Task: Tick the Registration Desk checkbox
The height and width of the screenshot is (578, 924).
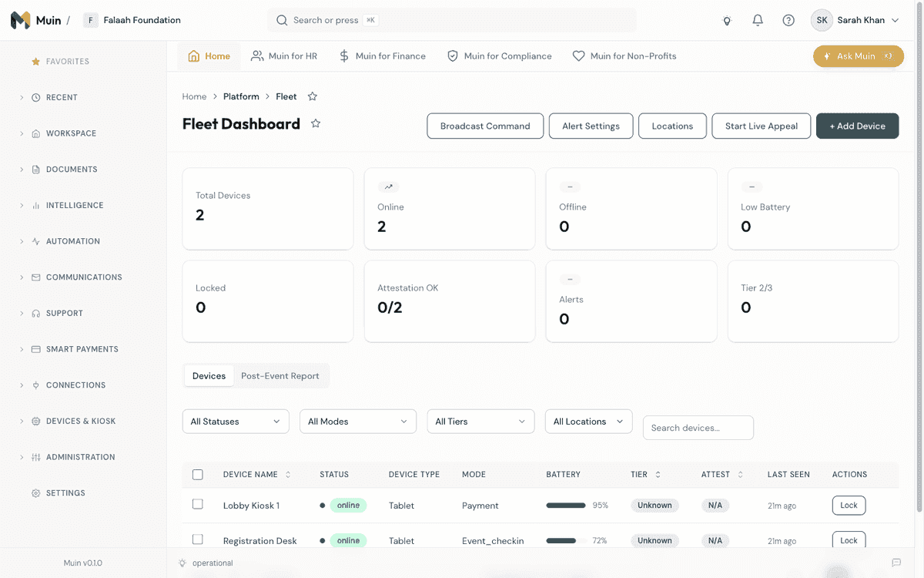Action: point(198,539)
